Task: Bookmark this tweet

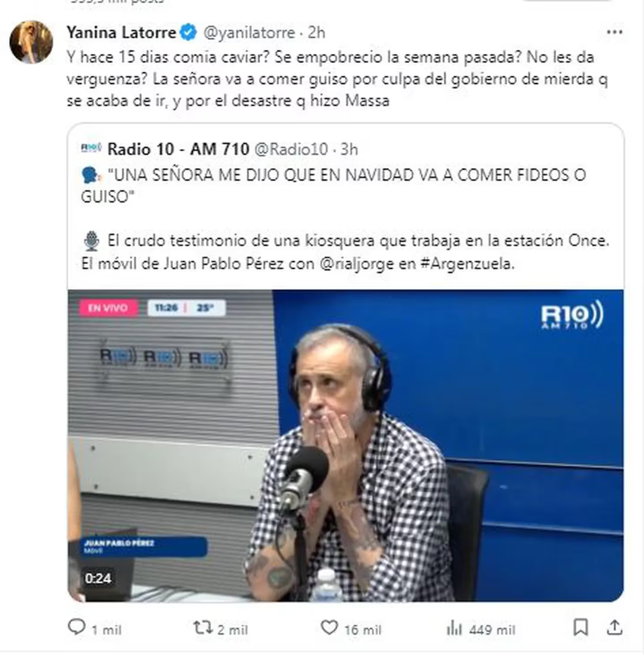Action: pyautogui.click(x=580, y=627)
